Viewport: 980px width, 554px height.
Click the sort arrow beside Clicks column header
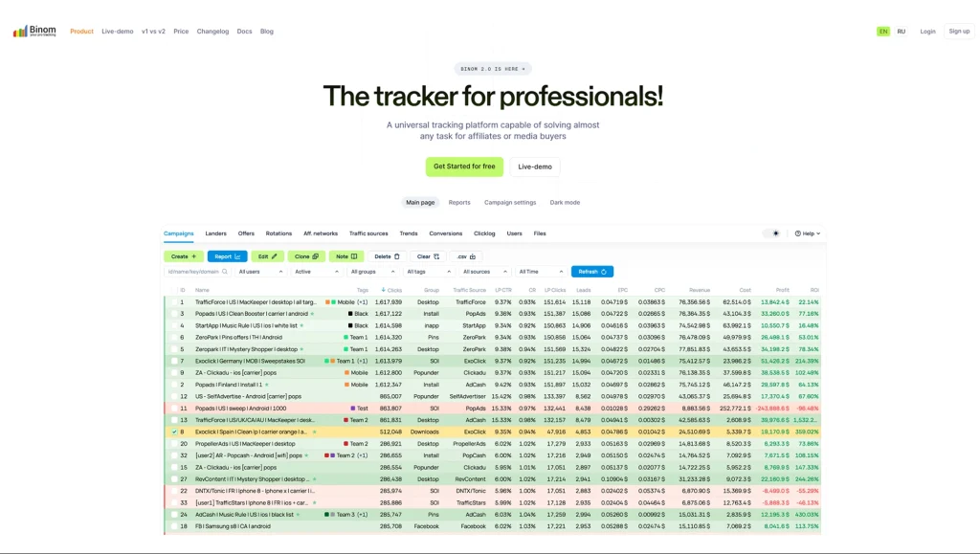[x=383, y=290]
